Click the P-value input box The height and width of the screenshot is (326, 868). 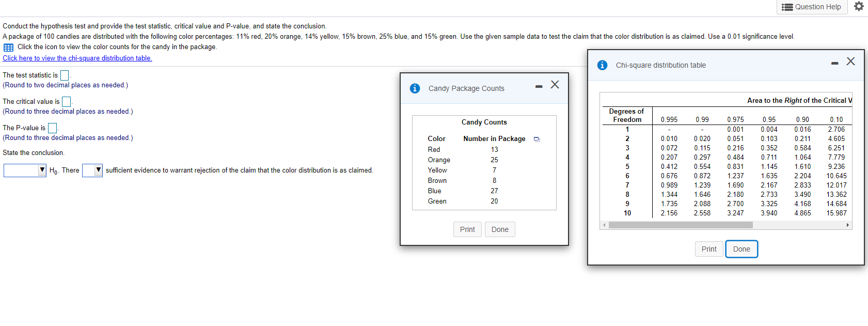click(52, 128)
